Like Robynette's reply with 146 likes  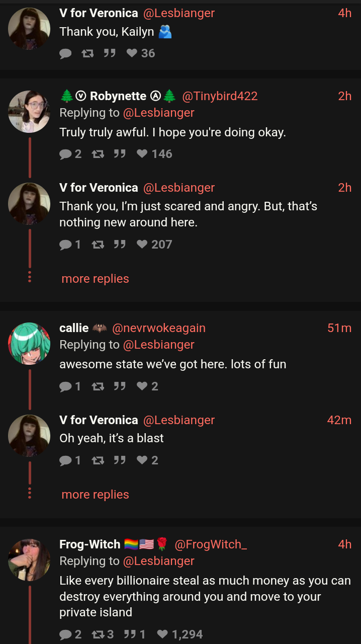[154, 154]
